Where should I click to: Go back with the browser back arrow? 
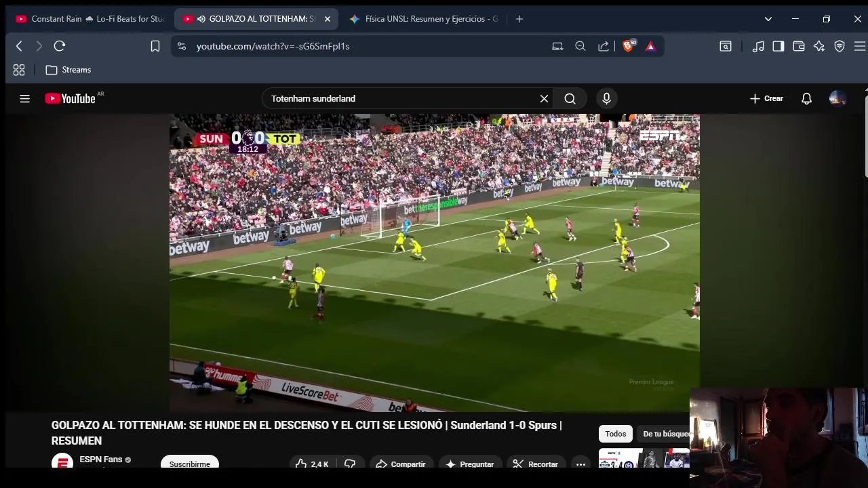tap(19, 46)
